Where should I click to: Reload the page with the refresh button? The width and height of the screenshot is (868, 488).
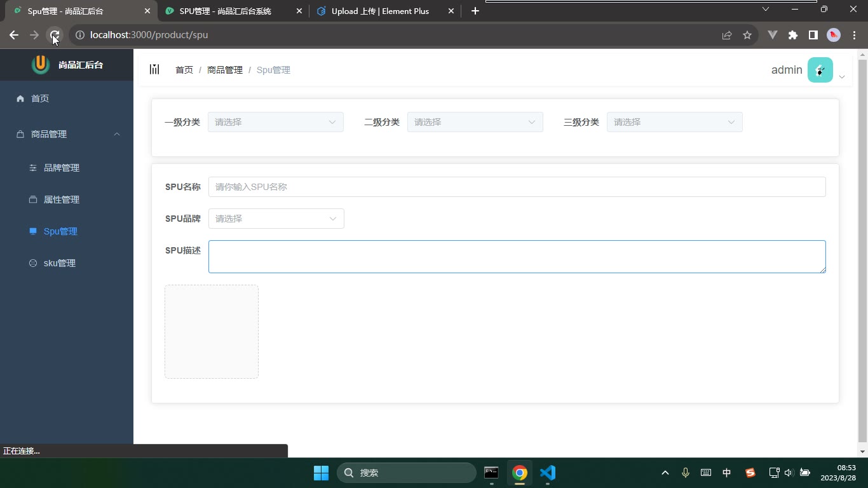[55, 35]
